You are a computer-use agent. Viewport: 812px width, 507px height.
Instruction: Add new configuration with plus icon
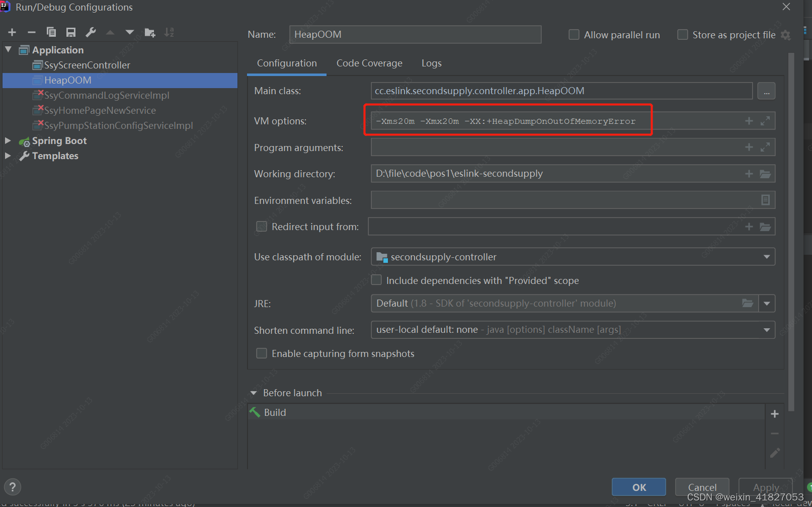12,32
